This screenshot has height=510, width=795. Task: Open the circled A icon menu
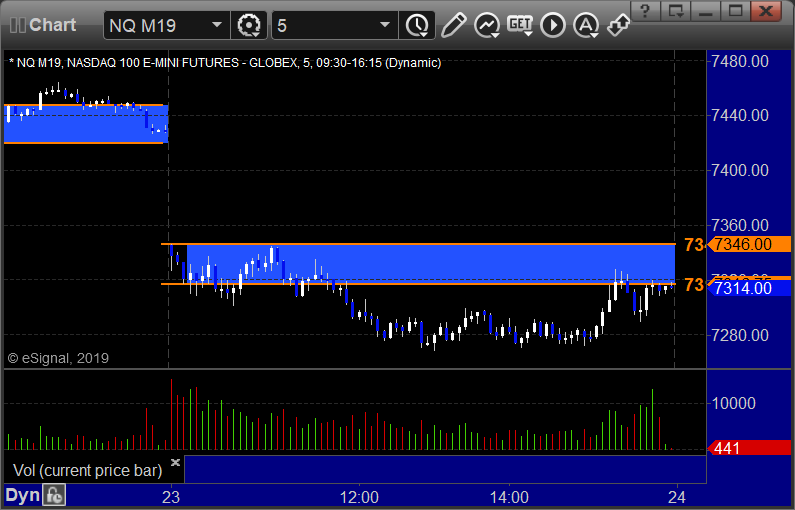(586, 25)
